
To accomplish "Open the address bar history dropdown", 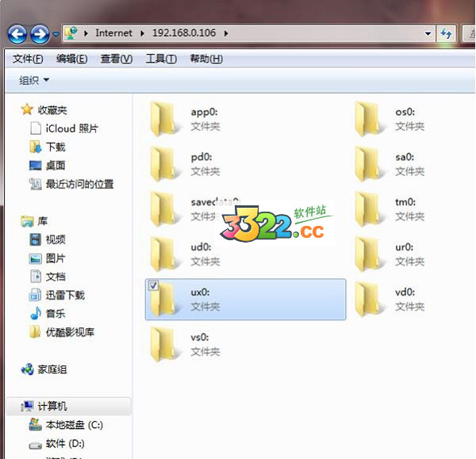I will [x=428, y=33].
